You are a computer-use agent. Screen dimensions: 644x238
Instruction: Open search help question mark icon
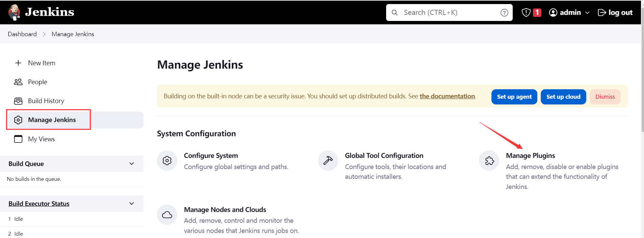click(x=504, y=13)
